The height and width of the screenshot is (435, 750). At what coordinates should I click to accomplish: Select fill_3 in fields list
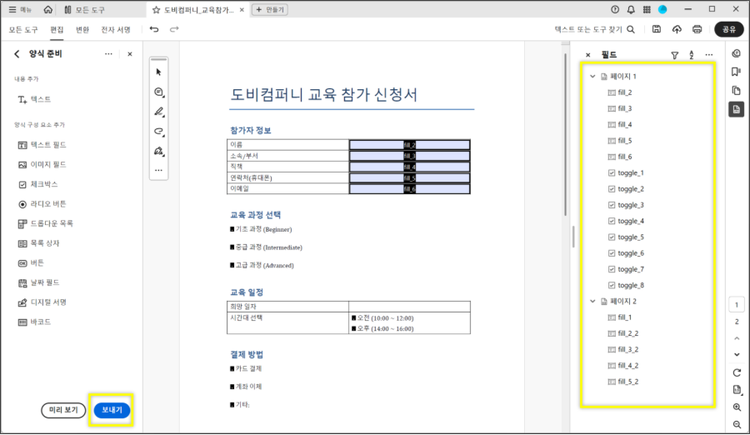(x=620, y=109)
